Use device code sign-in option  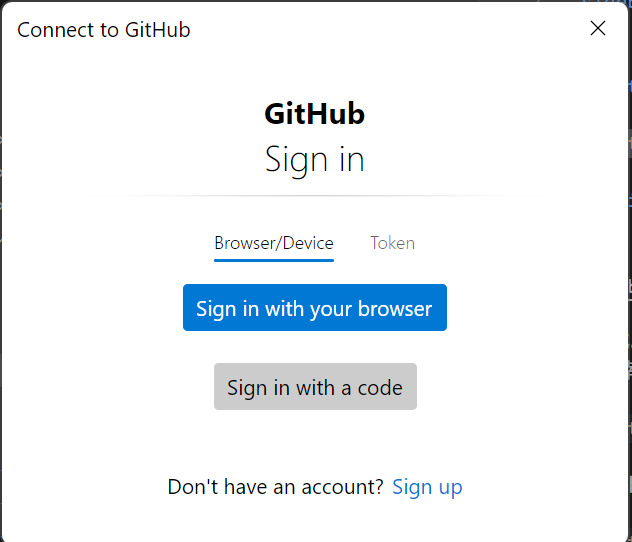315,387
